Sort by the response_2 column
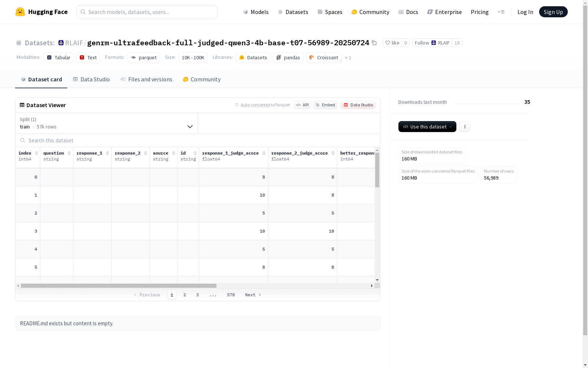The image size is (588, 368). (146, 153)
